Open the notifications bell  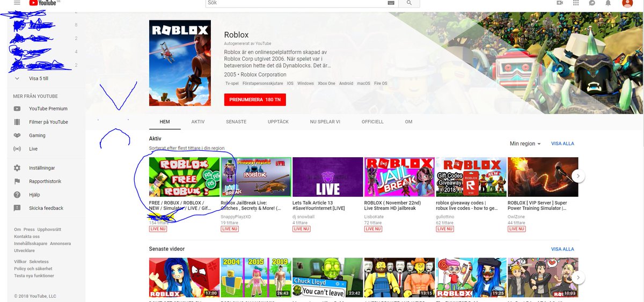pos(608,3)
